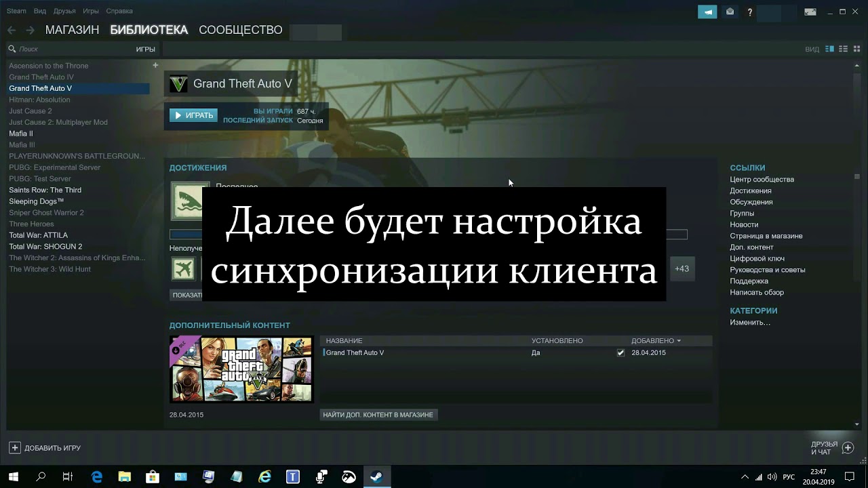Screen dimensions: 868x488
Task: Select Saints Row: The Third
Action: click(45, 190)
